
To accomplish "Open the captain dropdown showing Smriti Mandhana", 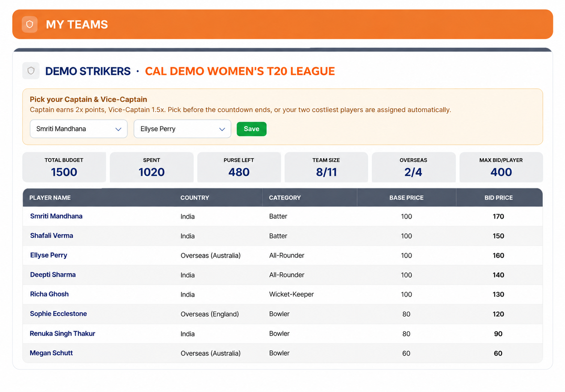I will click(x=79, y=129).
